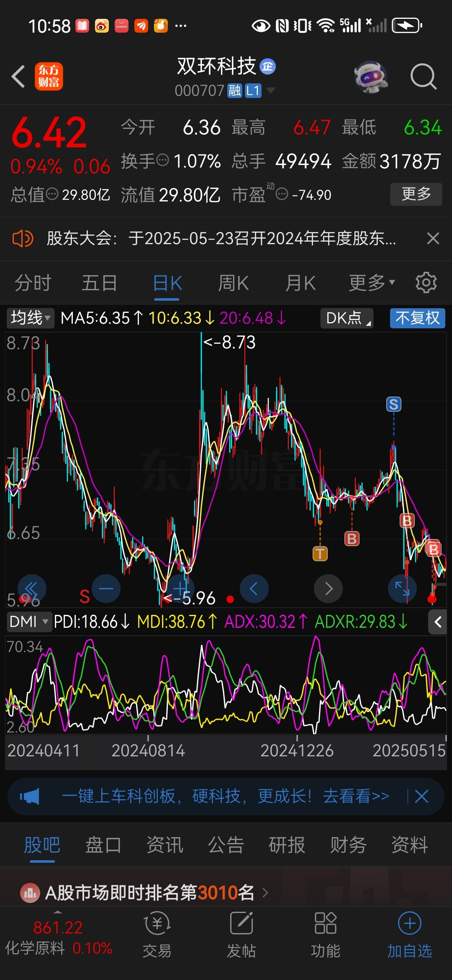
Task: Tap info icon beside 市盈
Action: click(x=282, y=194)
